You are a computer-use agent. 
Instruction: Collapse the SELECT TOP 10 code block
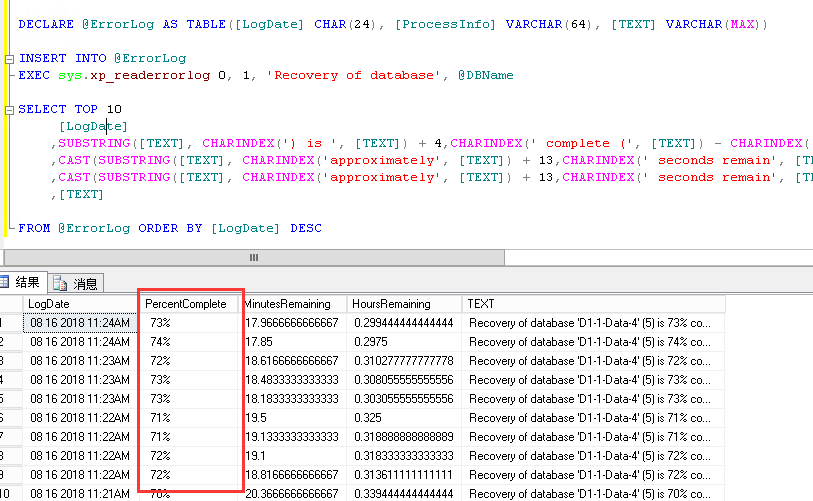(9, 109)
